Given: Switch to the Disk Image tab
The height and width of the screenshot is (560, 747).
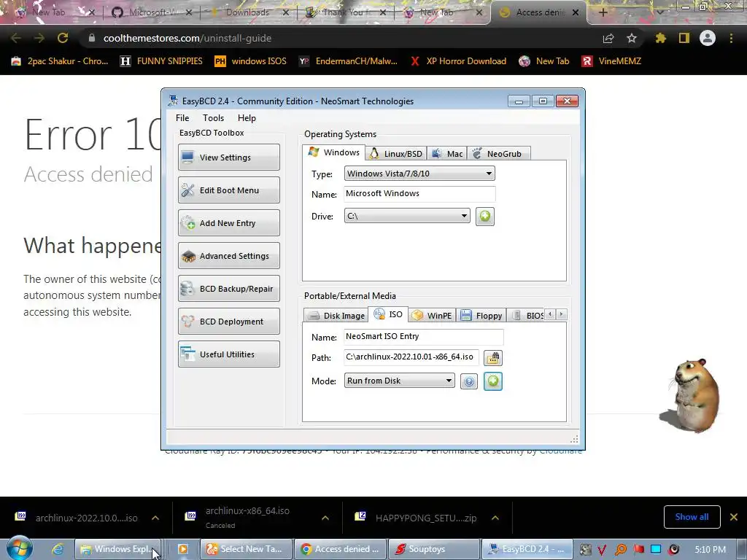Looking at the screenshot, I should tap(336, 316).
